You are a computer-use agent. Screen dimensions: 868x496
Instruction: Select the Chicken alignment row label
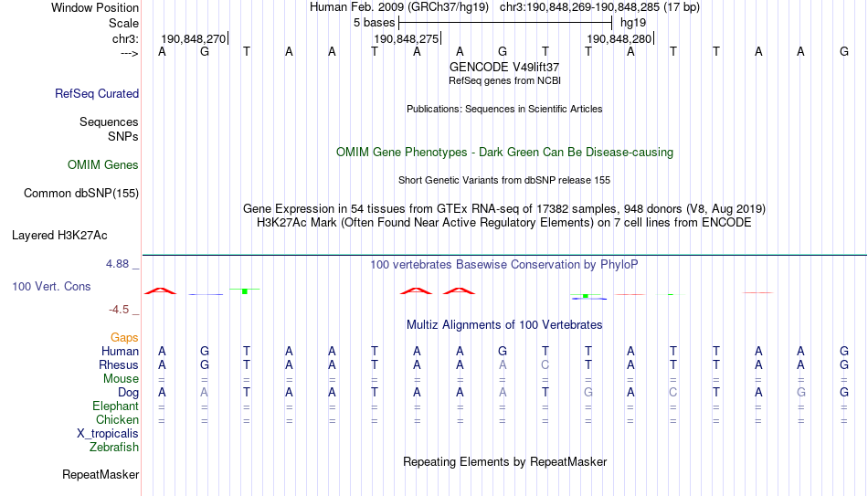[x=117, y=420]
